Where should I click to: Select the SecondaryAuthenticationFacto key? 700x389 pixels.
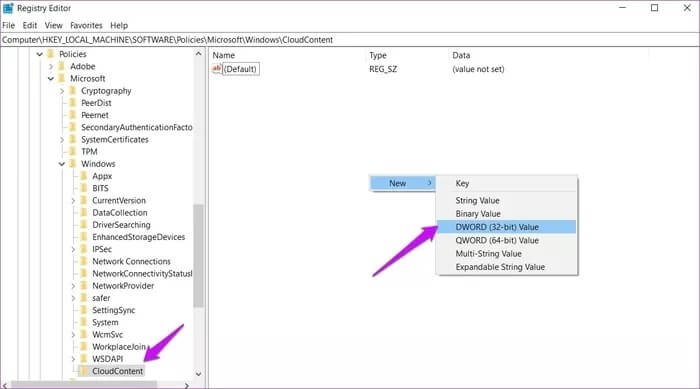click(137, 127)
